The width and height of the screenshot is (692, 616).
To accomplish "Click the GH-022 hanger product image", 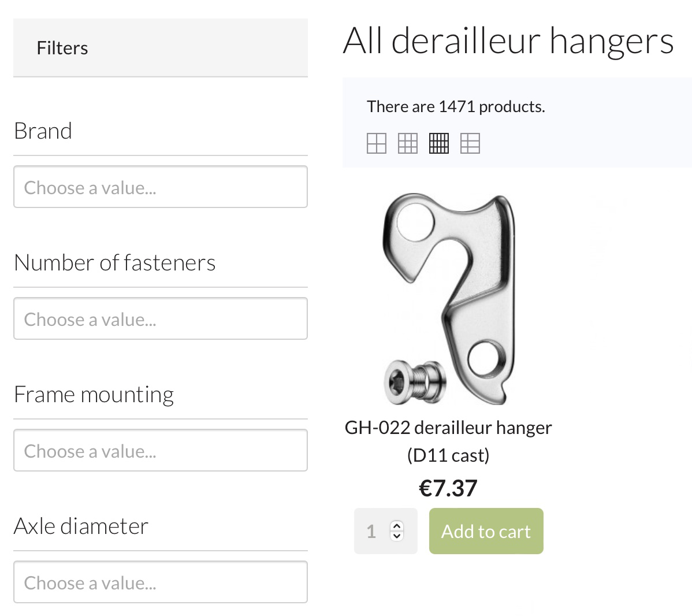I will coord(448,299).
